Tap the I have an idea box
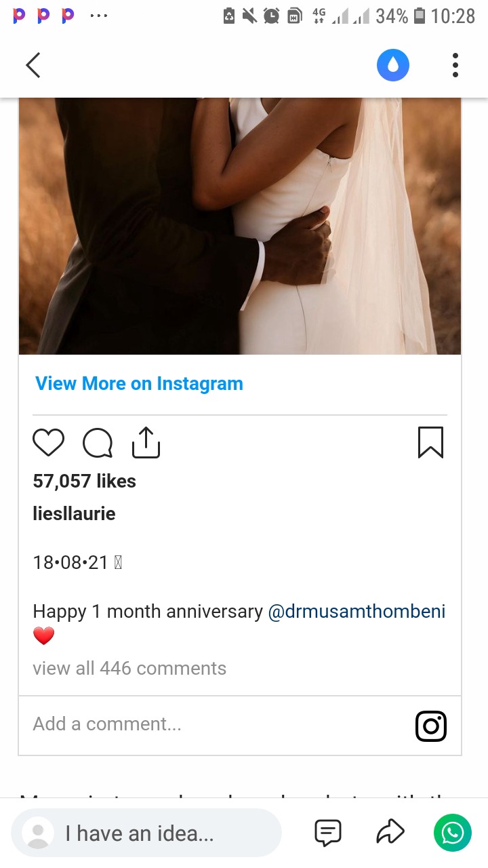The height and width of the screenshot is (868, 488). [146, 833]
